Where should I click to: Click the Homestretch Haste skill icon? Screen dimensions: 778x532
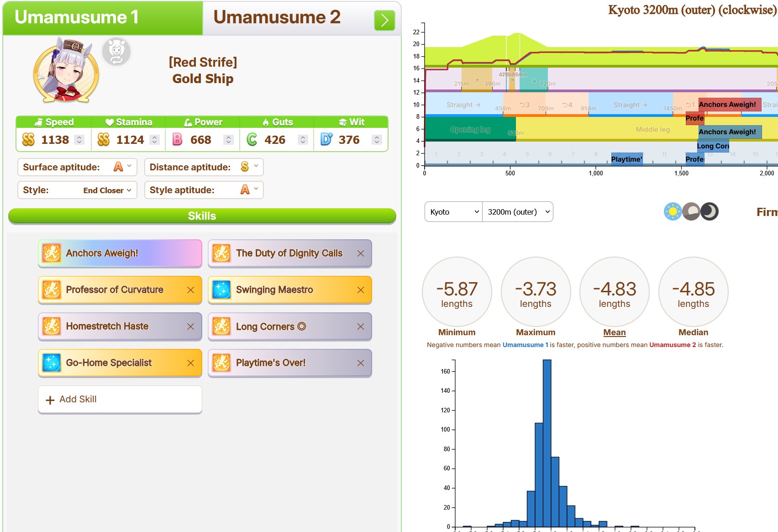click(x=52, y=326)
